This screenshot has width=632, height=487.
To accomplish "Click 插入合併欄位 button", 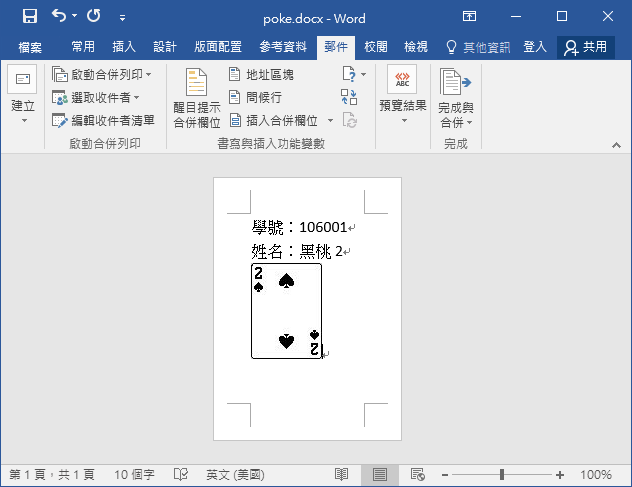I will coord(274,121).
